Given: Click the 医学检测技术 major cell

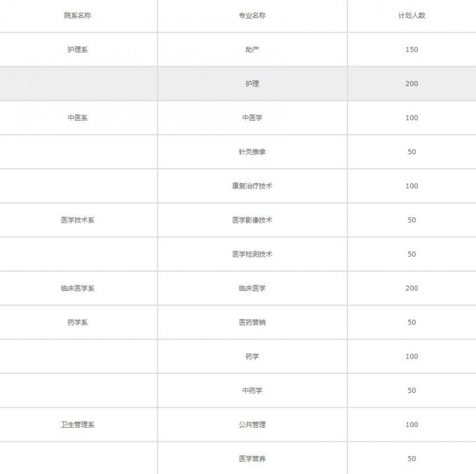Looking at the screenshot, I should click(252, 254).
